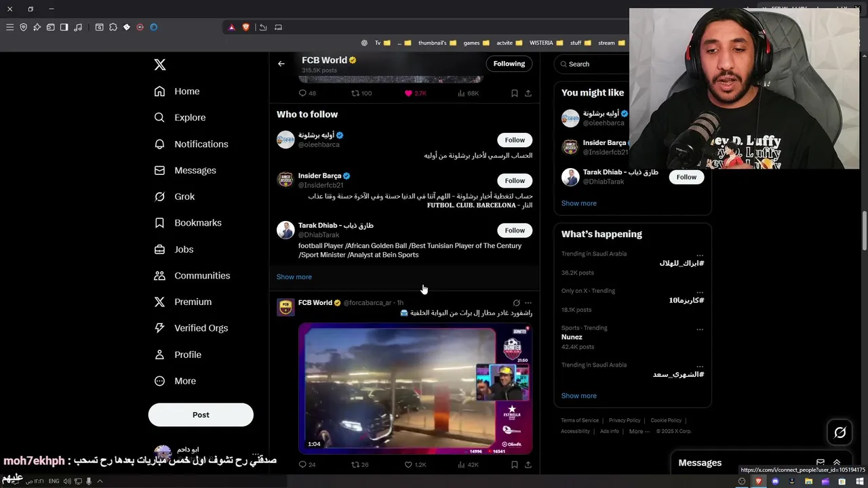Expand the Messages drawer chevron

(837, 462)
